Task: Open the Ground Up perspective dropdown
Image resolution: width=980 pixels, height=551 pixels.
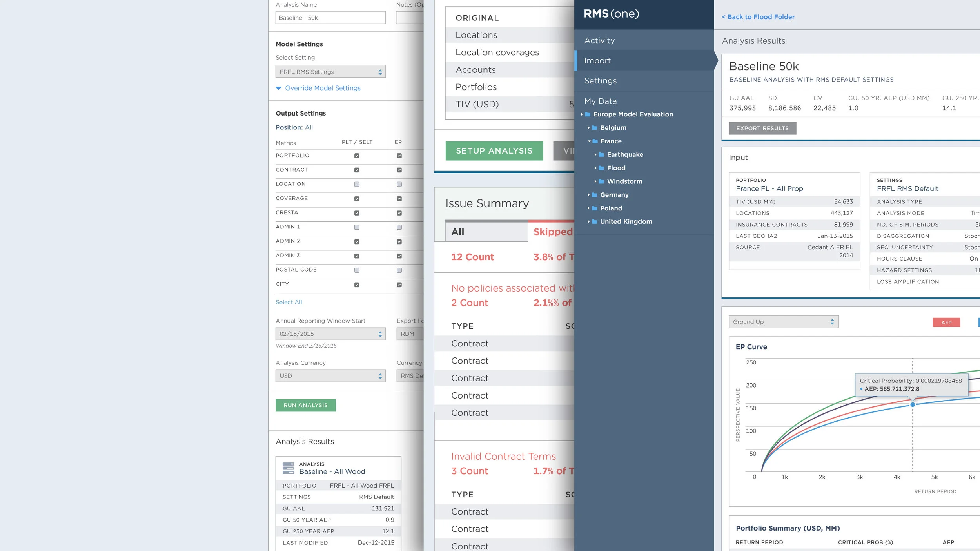Action: pos(783,322)
